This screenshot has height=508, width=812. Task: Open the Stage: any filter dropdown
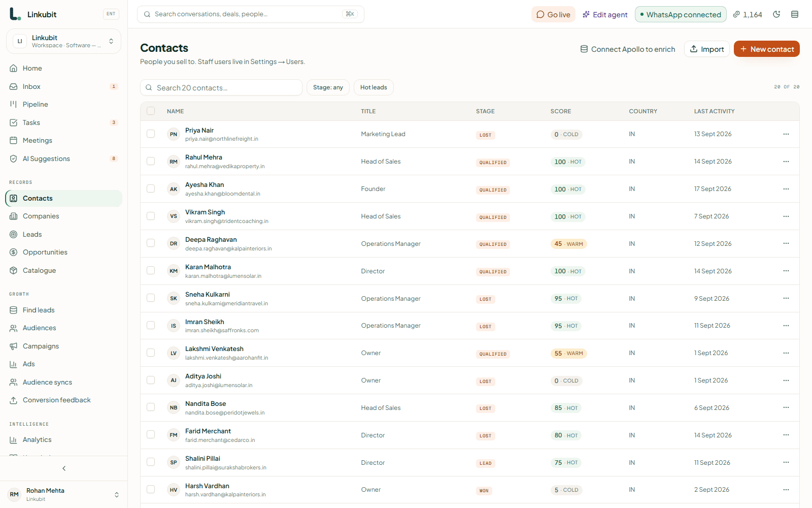328,87
